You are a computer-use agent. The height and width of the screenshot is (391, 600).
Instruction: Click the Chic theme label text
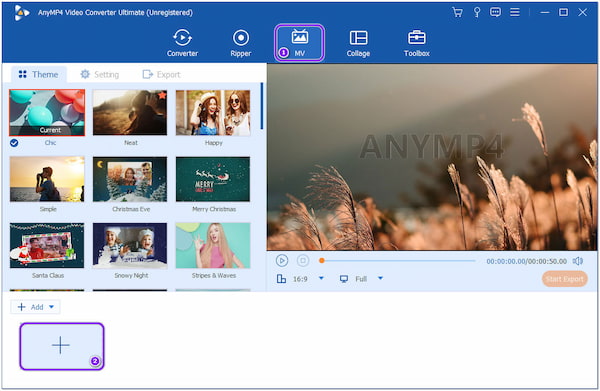coord(50,143)
